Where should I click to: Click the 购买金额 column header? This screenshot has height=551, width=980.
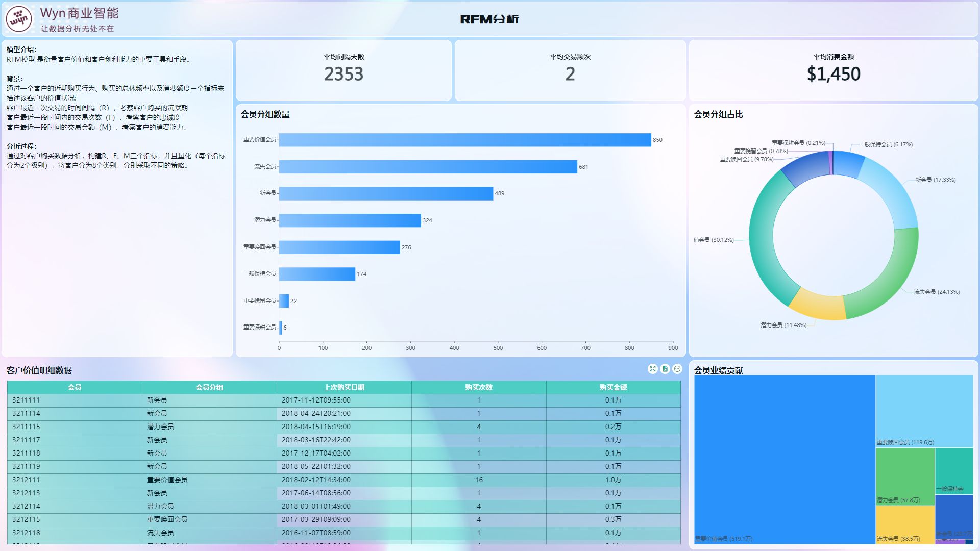(x=613, y=387)
